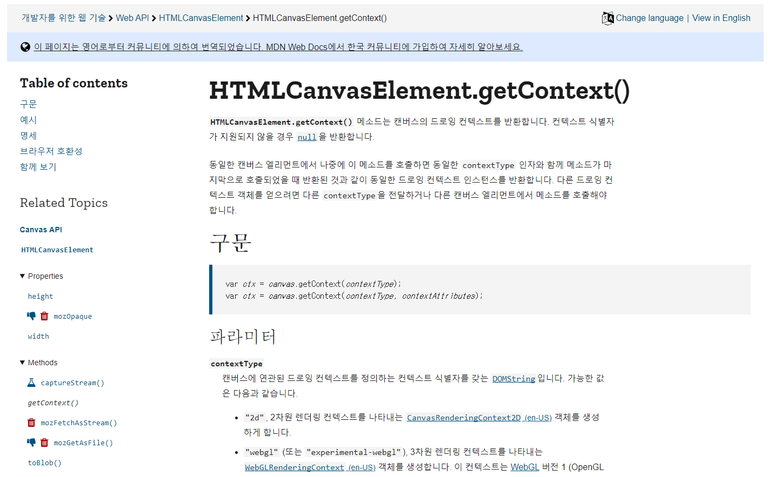
Task: Click flask icon beside captureStream()
Action: coord(31,382)
